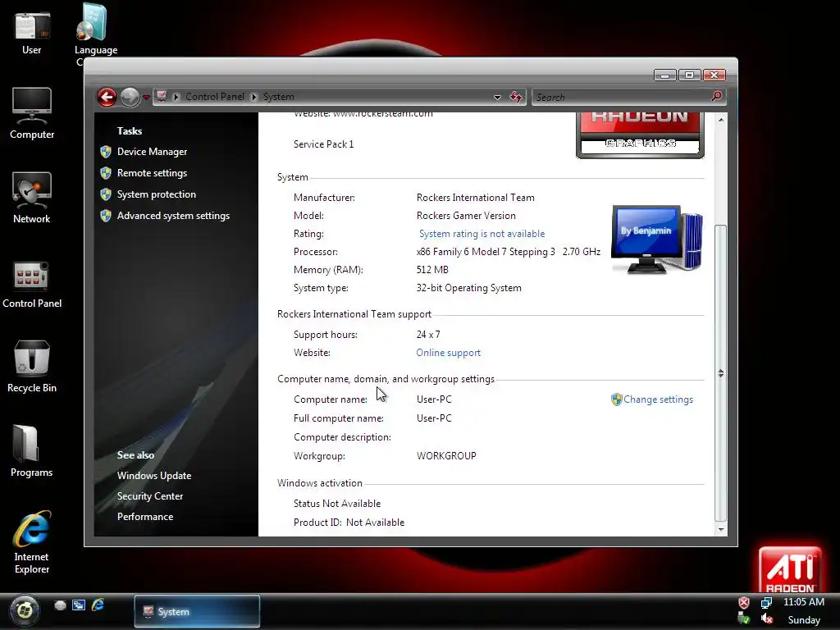Screen dimensions: 840x630
Task: Open Security Center under See also
Action: [150, 496]
